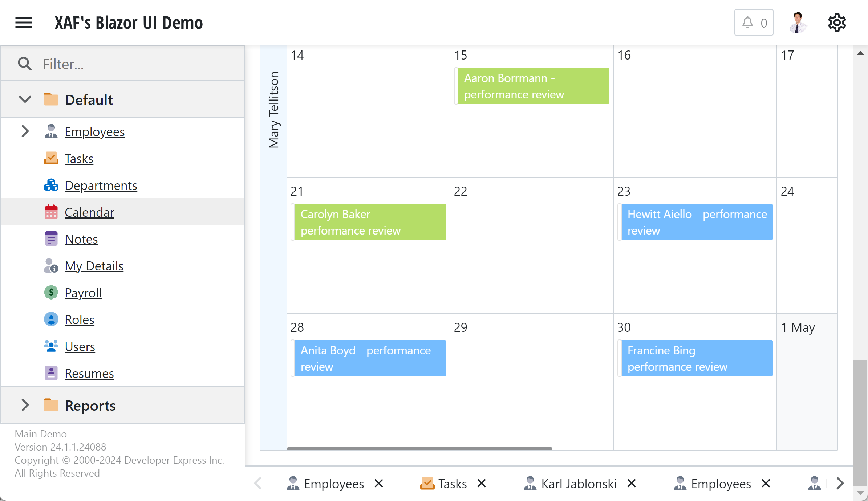Open Aaron Borrmann performance review appointment

click(x=533, y=86)
